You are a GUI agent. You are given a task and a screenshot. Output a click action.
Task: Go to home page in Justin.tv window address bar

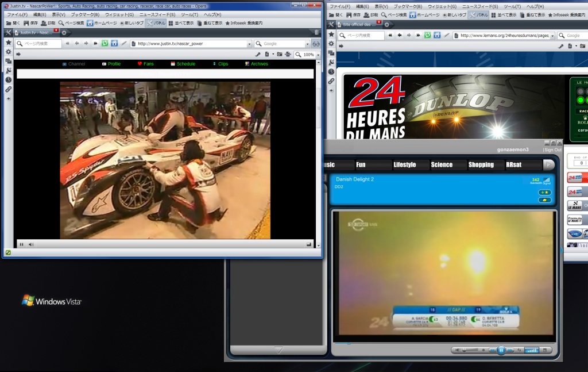coord(114,44)
